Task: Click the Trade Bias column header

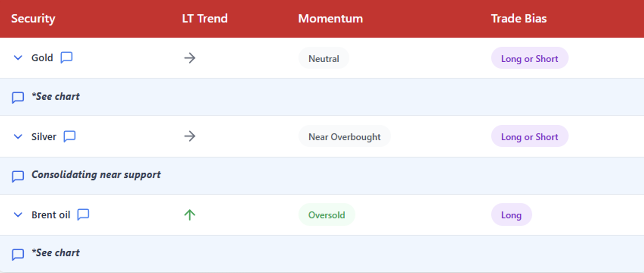Action: click(519, 18)
